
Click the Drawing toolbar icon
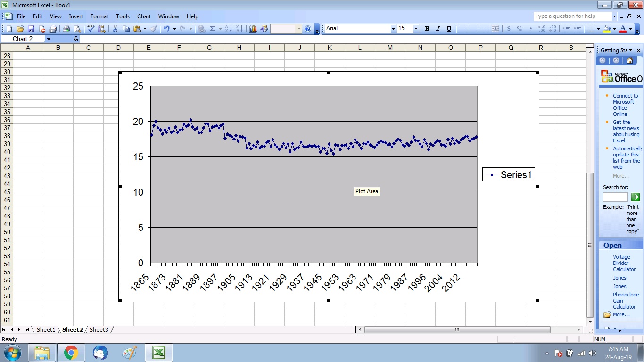tap(264, 29)
